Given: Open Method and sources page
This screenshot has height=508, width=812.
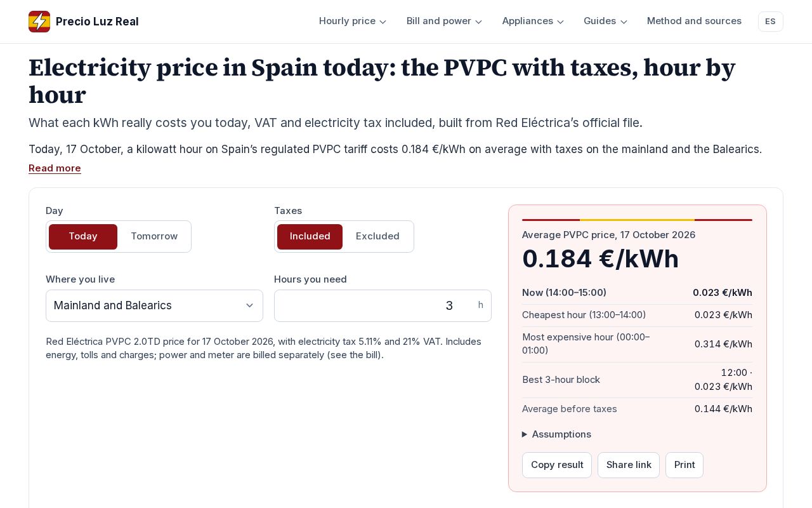Looking at the screenshot, I should [694, 21].
